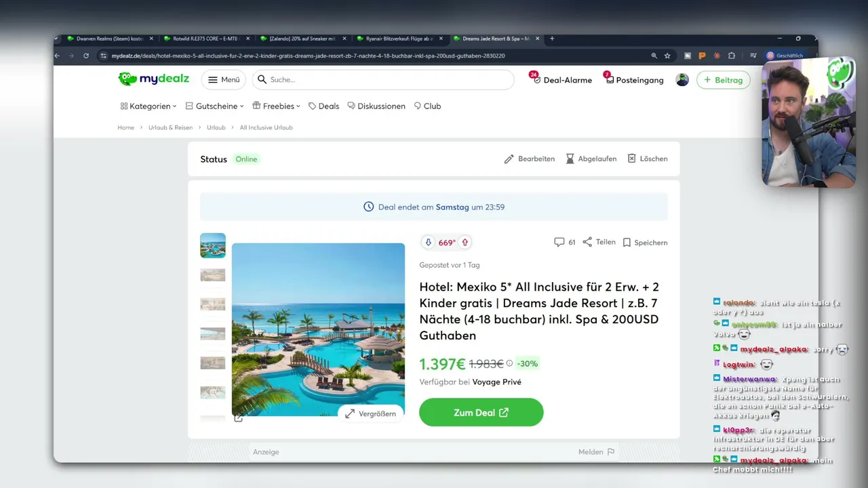The height and width of the screenshot is (488, 868).
Task: Close the Dwarven Realms tab
Action: point(151,39)
